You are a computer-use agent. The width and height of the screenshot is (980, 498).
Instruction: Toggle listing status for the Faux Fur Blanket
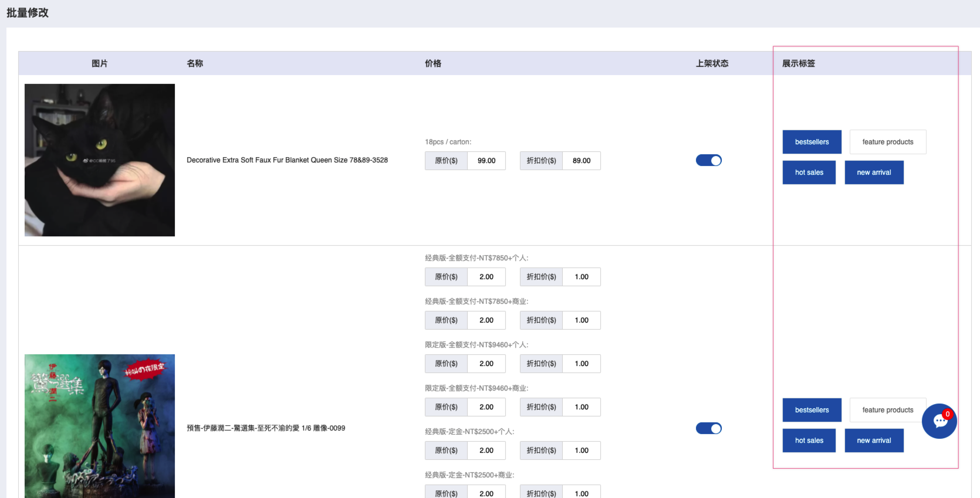[708, 160]
